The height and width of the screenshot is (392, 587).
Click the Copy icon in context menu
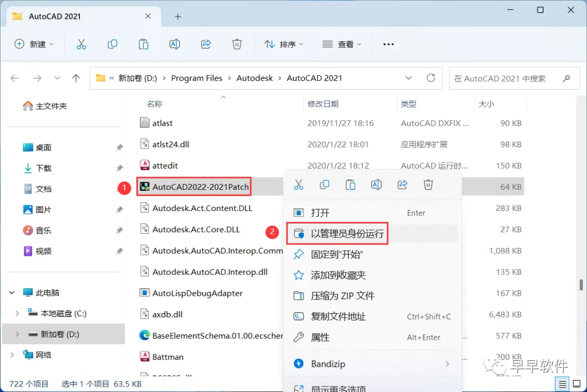324,184
